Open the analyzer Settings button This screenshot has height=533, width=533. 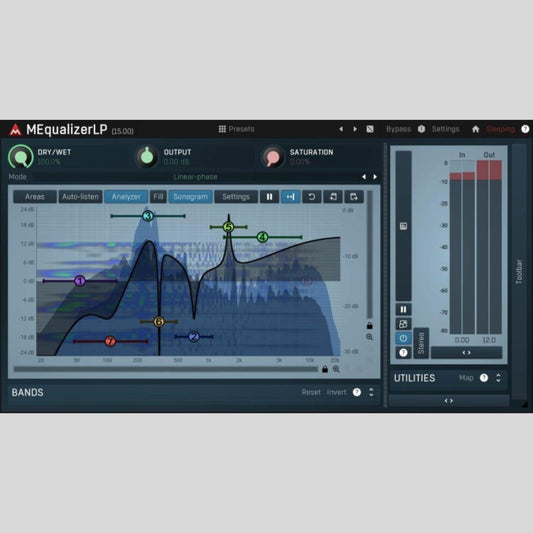point(236,196)
